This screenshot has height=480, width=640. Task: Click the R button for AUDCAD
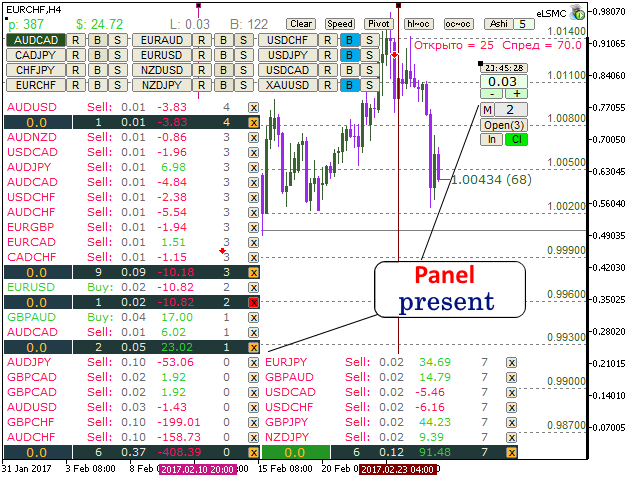pos(76,40)
